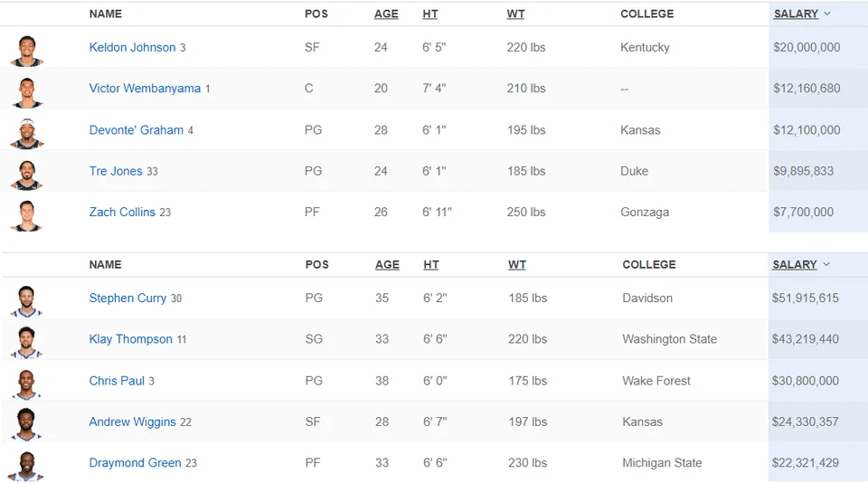The height and width of the screenshot is (483, 868).
Task: Click Tre Jones's headshot photo
Action: (x=26, y=173)
